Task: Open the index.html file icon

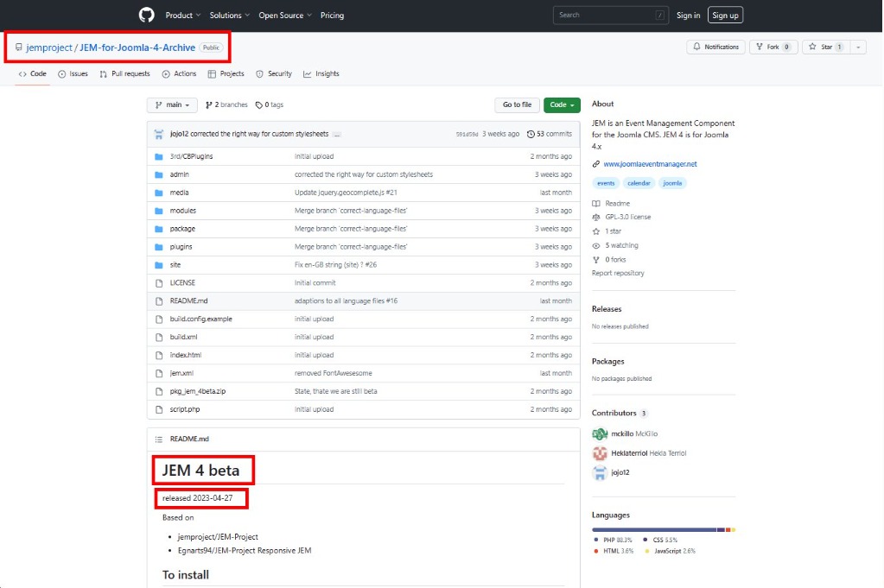Action: [x=159, y=355]
